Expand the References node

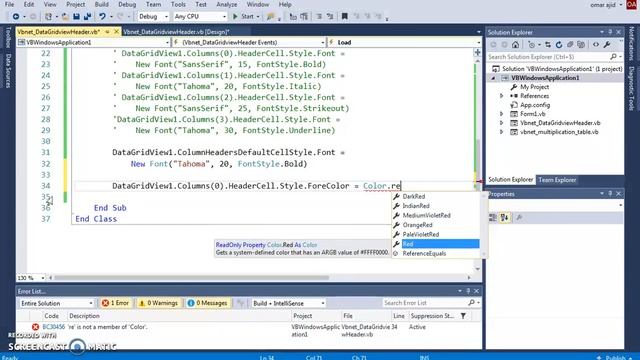(502, 96)
